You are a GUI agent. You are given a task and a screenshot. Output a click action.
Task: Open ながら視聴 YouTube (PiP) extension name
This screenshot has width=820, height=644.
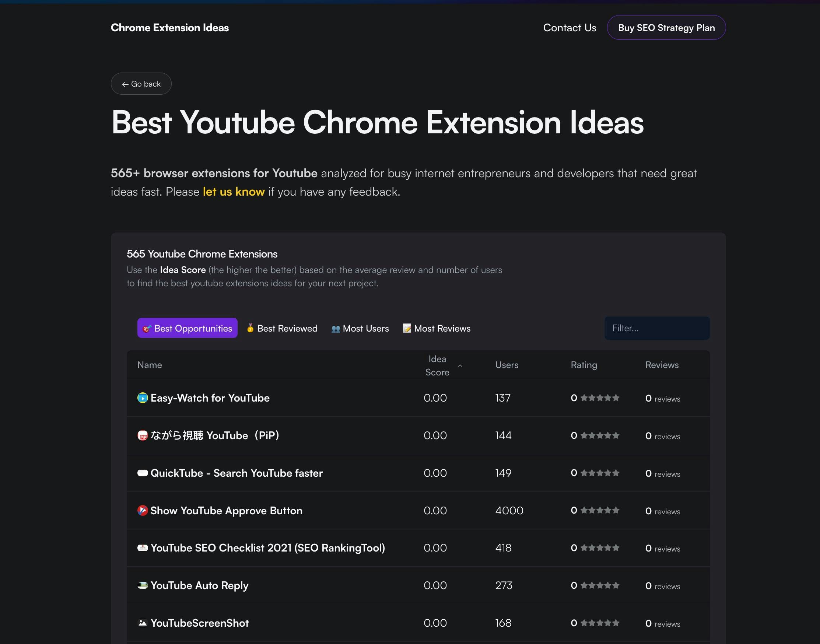click(x=215, y=435)
